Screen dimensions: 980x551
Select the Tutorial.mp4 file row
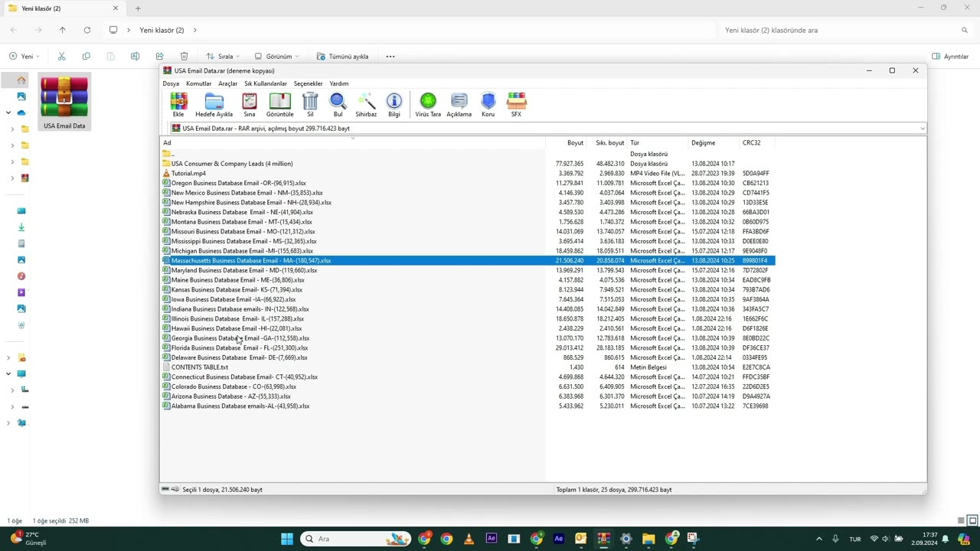pyautogui.click(x=468, y=173)
